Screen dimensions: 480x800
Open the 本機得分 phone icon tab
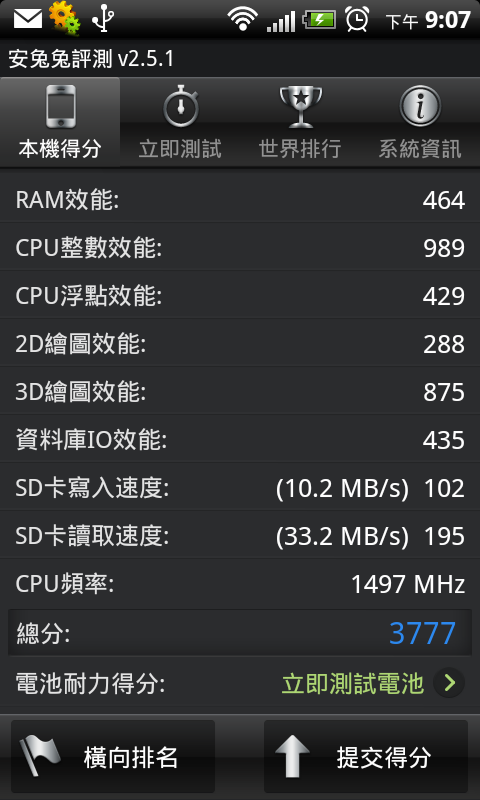(61, 106)
